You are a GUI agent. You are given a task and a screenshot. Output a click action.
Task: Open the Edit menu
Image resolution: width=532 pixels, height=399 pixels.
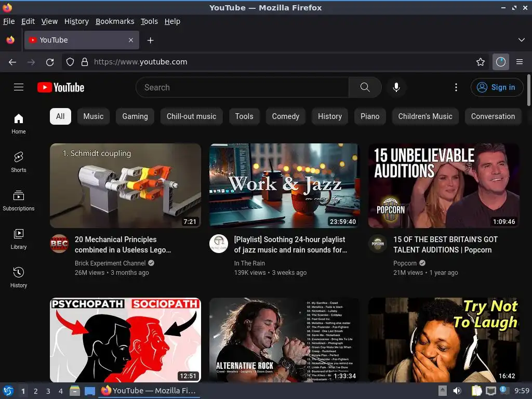28,21
